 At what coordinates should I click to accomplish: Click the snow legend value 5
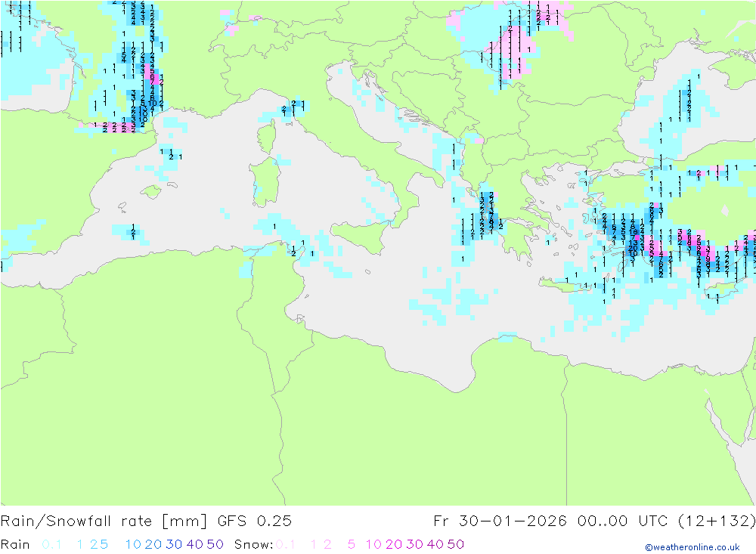pos(352,544)
